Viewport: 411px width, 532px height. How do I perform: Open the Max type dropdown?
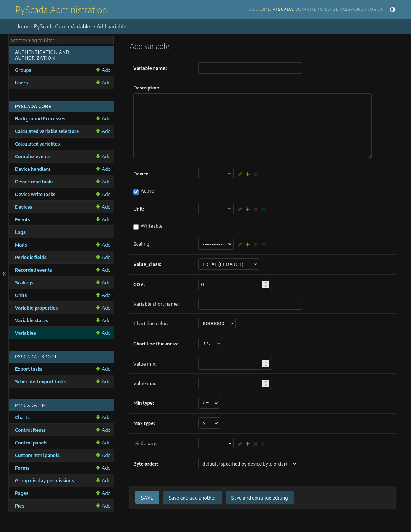pyautogui.click(x=209, y=423)
